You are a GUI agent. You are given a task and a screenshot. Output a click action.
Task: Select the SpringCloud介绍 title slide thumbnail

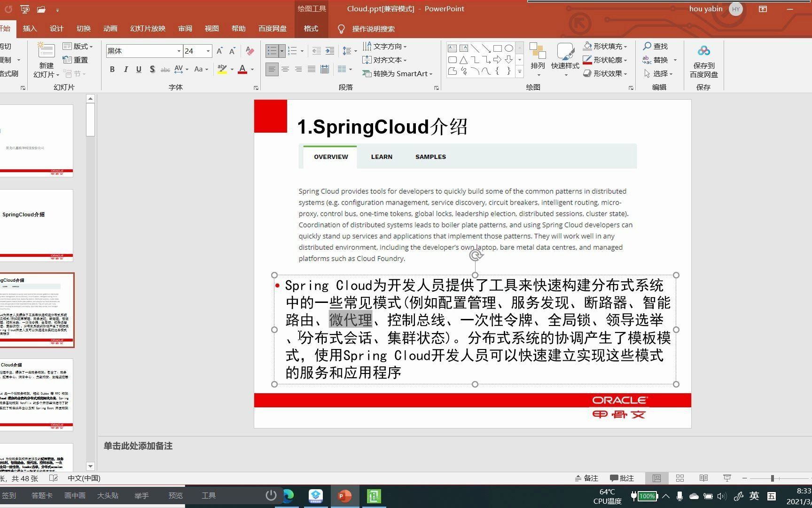point(36,225)
